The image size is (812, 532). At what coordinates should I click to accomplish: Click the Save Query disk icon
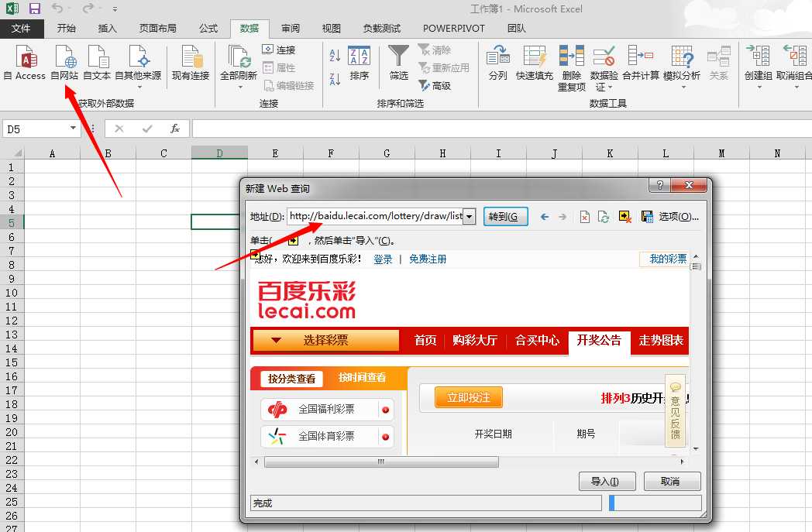click(647, 217)
